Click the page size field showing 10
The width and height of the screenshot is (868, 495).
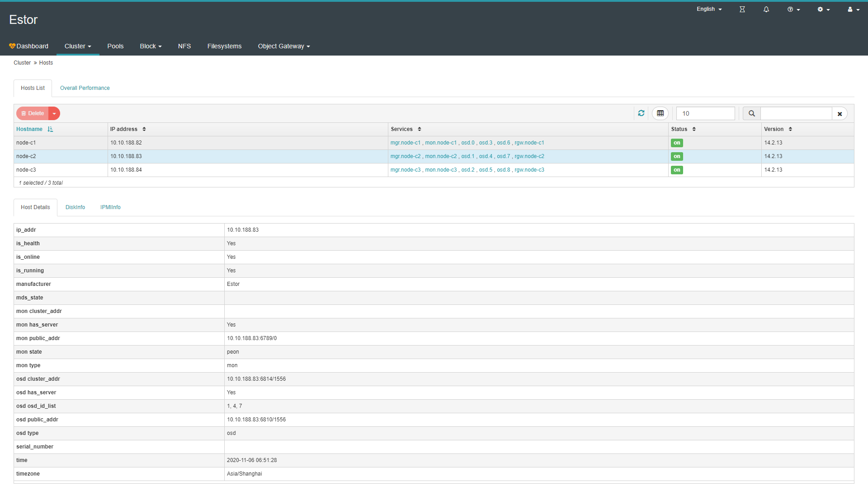click(x=705, y=113)
